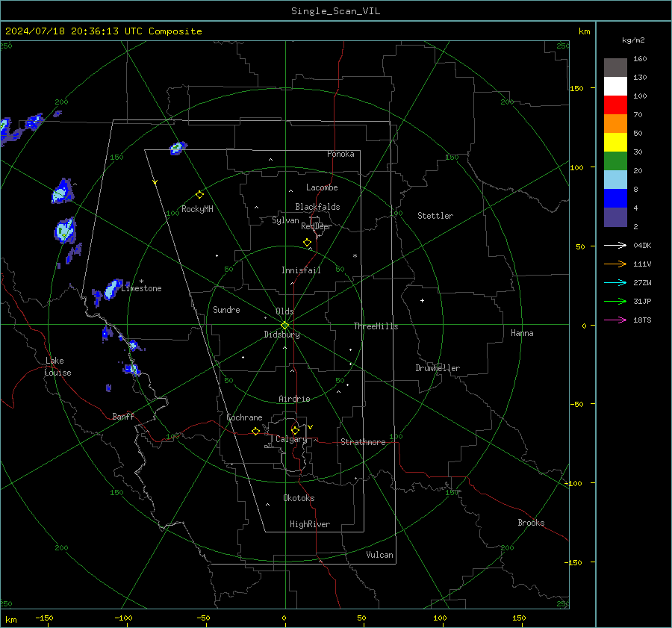Click the Vulcan label on map
This screenshot has height=628, width=672.
point(379,555)
